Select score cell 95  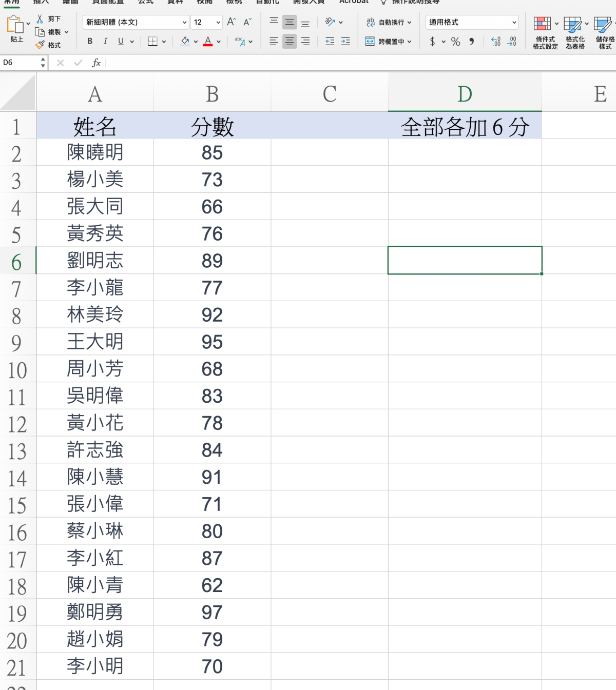[x=212, y=342]
